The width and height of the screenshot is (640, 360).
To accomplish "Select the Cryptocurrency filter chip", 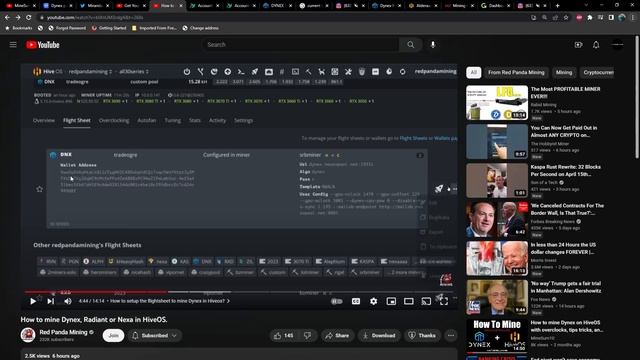I will coord(598,72).
